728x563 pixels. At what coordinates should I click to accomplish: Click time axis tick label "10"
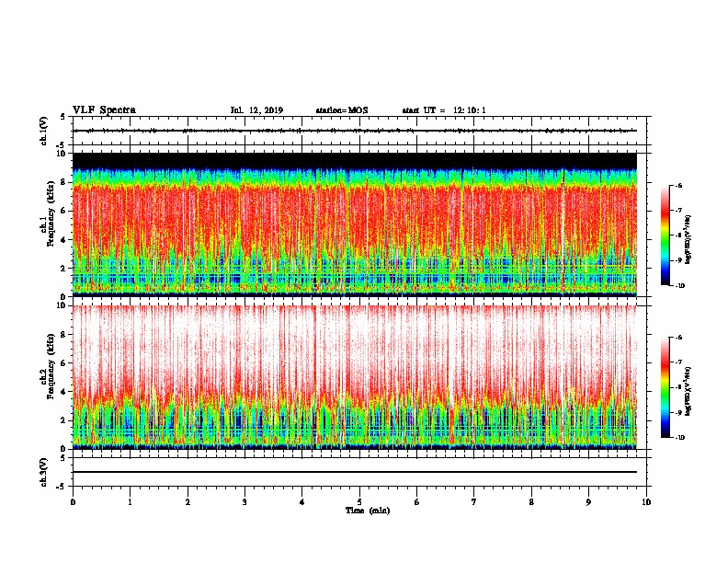pyautogui.click(x=646, y=502)
